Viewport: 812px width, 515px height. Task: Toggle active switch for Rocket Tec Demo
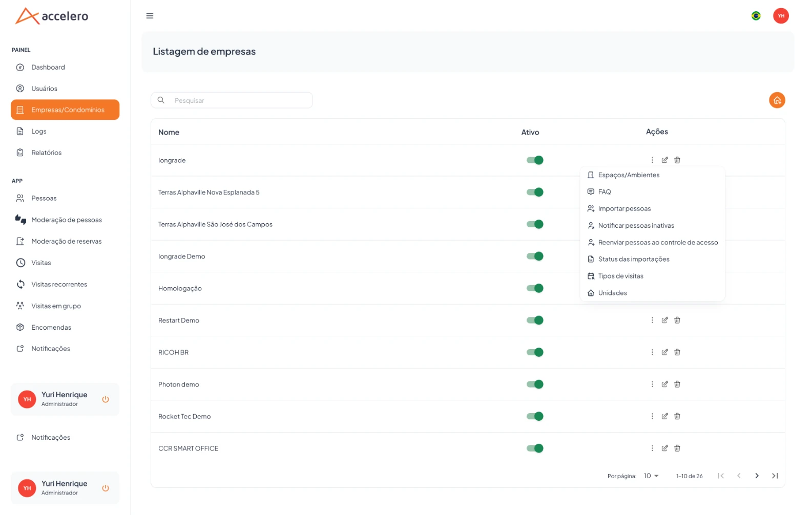[x=535, y=416]
